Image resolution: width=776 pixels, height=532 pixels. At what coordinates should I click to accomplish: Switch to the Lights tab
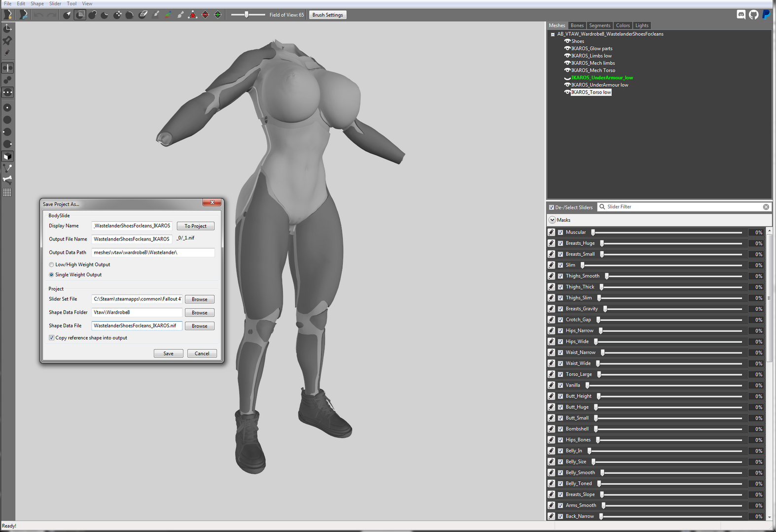coord(642,26)
